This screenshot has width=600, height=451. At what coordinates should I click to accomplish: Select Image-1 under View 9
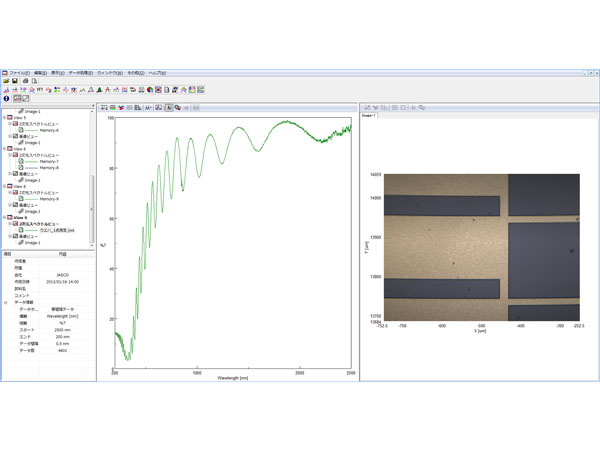pos(32,243)
